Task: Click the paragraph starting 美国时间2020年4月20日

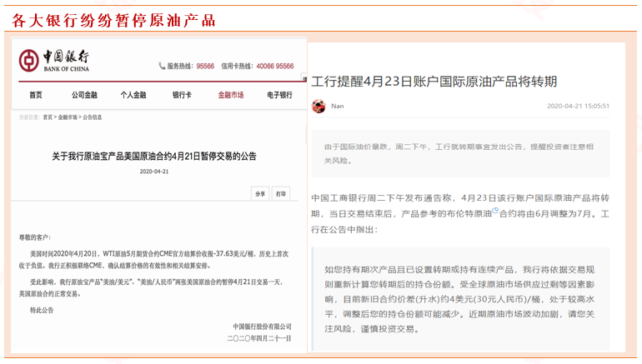Action: [153, 260]
